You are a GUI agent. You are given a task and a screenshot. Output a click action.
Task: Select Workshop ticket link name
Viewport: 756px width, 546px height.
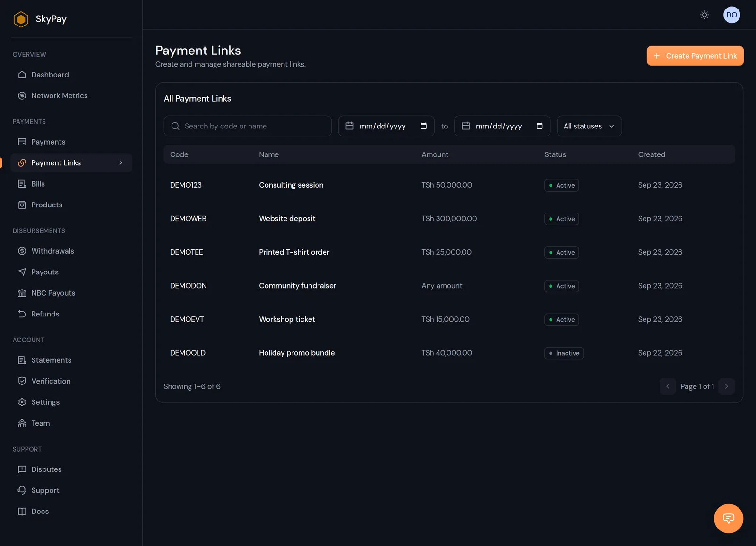pyautogui.click(x=287, y=319)
